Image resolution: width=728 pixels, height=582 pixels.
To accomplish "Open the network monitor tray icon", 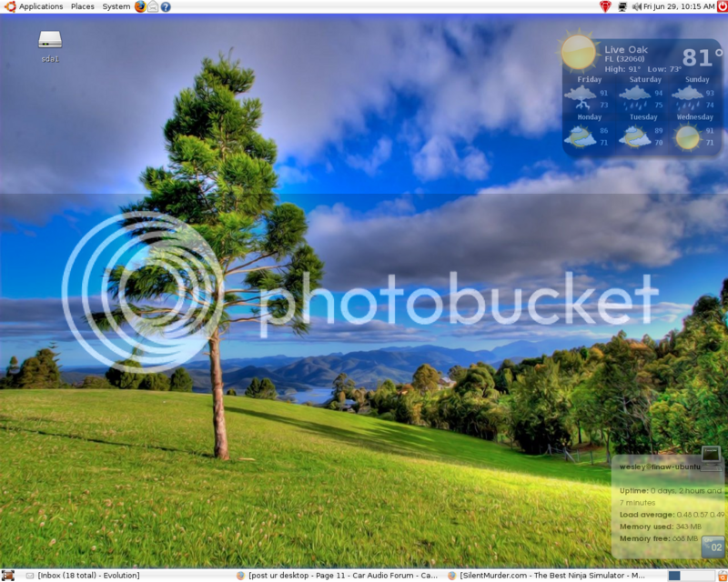I will 622,6.
